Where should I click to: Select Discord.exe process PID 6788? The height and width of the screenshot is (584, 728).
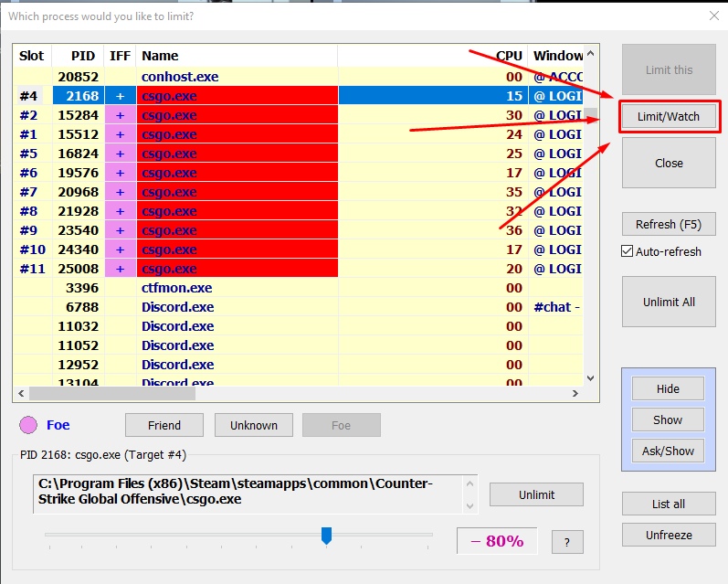click(x=298, y=307)
